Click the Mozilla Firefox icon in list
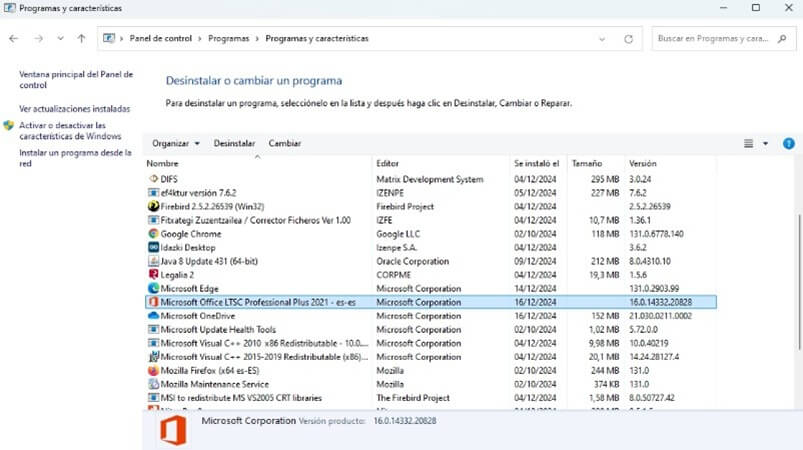 point(153,371)
